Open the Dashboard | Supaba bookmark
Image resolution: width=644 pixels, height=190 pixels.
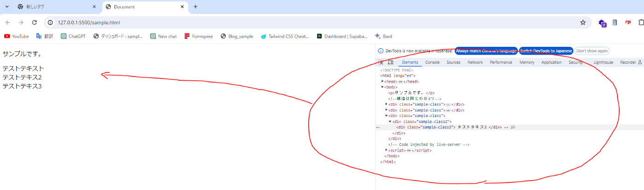pyautogui.click(x=342, y=36)
